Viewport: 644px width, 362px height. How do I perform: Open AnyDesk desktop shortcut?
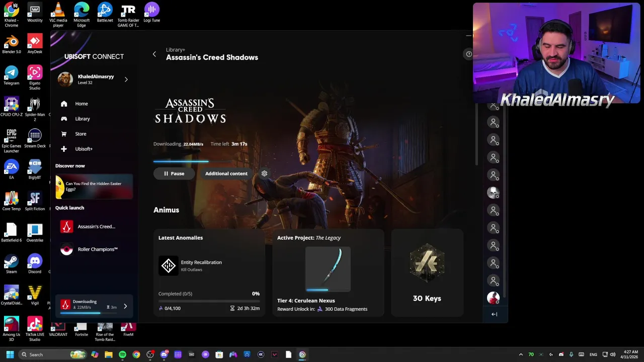pyautogui.click(x=35, y=44)
